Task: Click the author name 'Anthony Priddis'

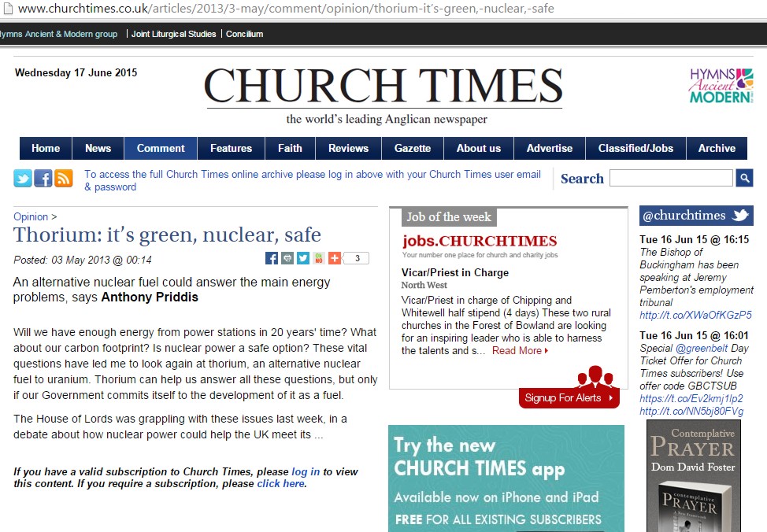Action: (150, 297)
